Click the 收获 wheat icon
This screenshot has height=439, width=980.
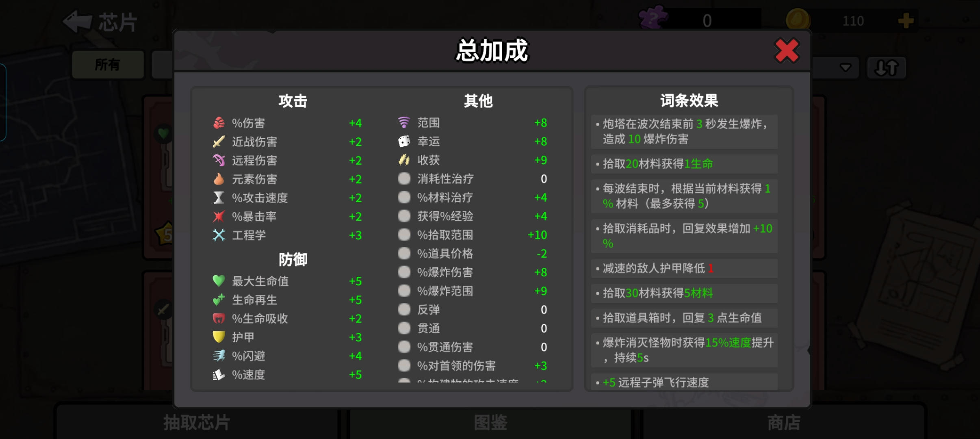[404, 160]
